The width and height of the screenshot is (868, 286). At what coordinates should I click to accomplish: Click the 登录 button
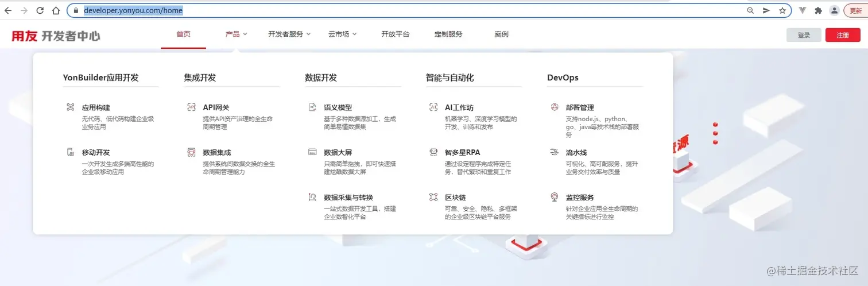[804, 35]
